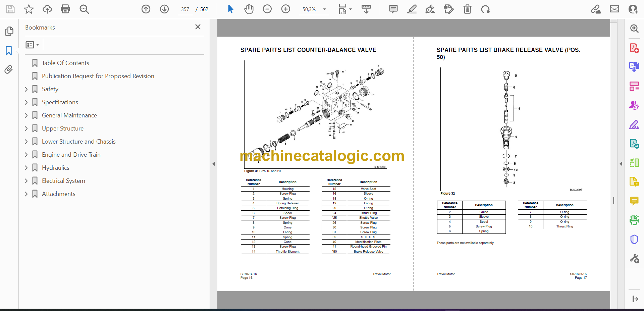Viewport: 644px width, 311px height.
Task: Open the Create PDF tool
Action: pyautogui.click(x=634, y=48)
